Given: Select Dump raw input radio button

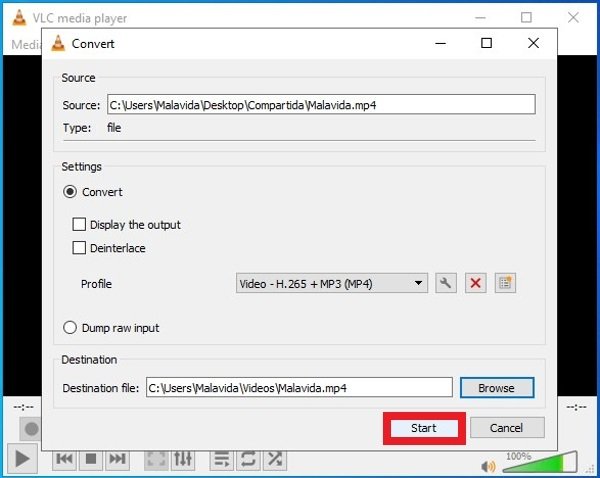Looking at the screenshot, I should pyautogui.click(x=70, y=328).
